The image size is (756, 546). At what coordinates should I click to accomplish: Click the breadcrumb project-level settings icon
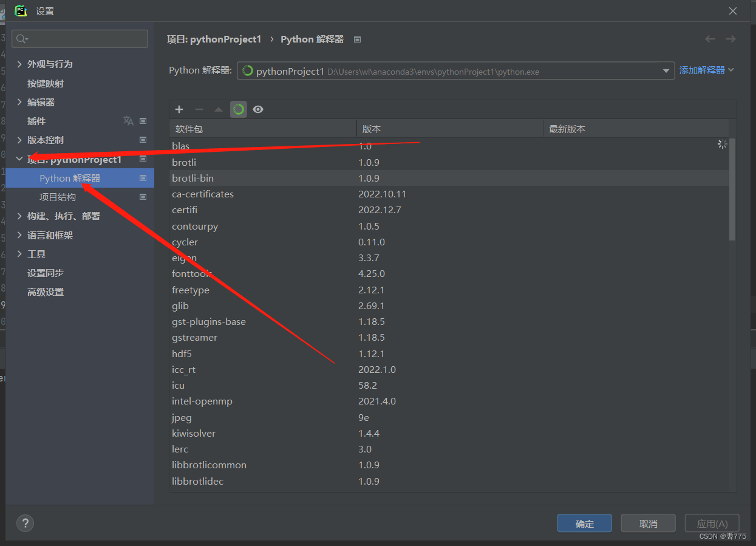point(358,39)
